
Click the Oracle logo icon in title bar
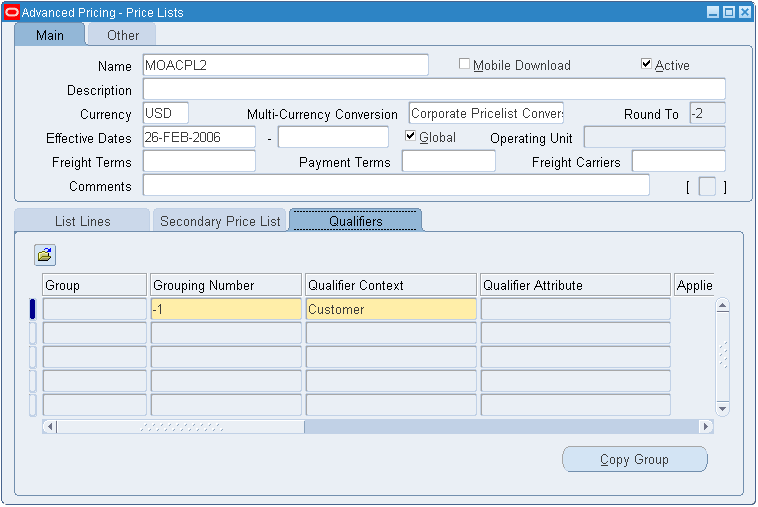(11, 12)
